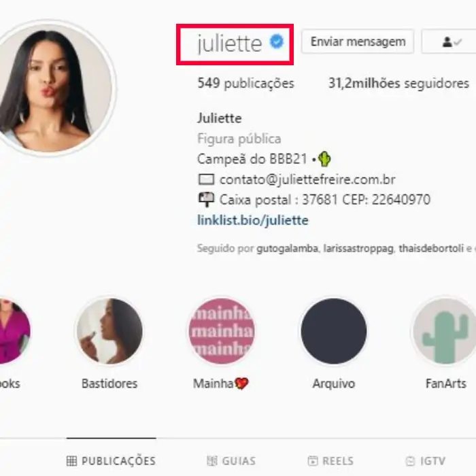476x476 pixels.
Task: Click the Enviar mensagem button
Action: 358,42
